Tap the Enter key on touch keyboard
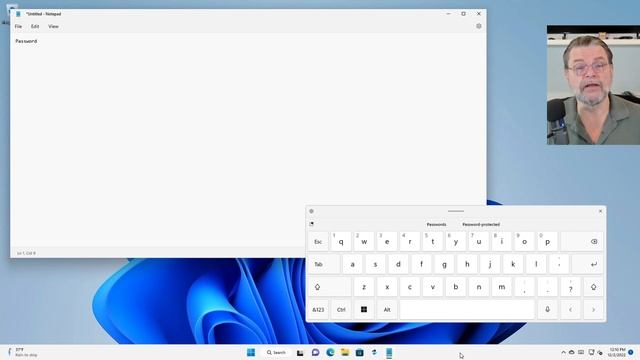 (x=588, y=264)
